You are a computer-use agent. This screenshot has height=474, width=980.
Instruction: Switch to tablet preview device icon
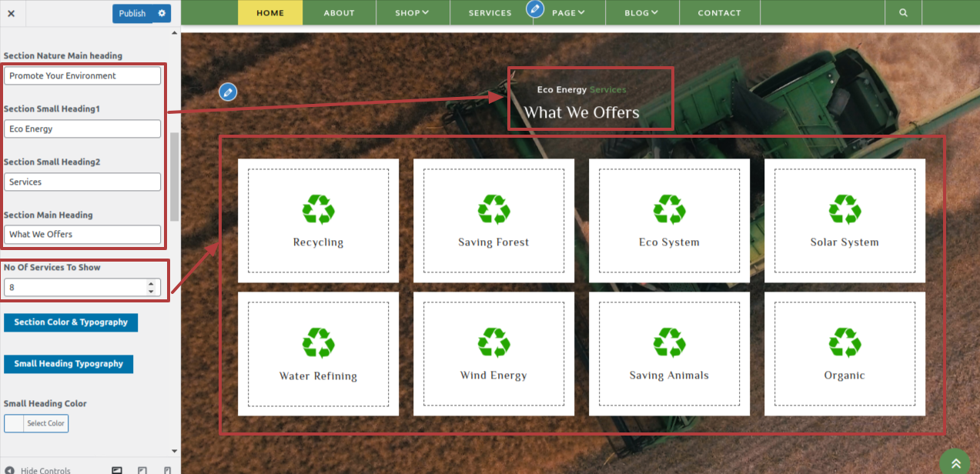pos(142,469)
